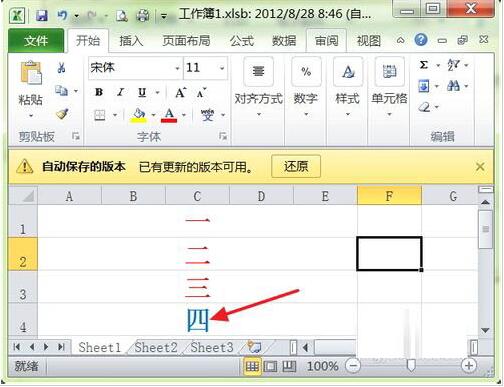Click the Paste clipboard icon
The height and width of the screenshot is (387, 504).
click(31, 73)
